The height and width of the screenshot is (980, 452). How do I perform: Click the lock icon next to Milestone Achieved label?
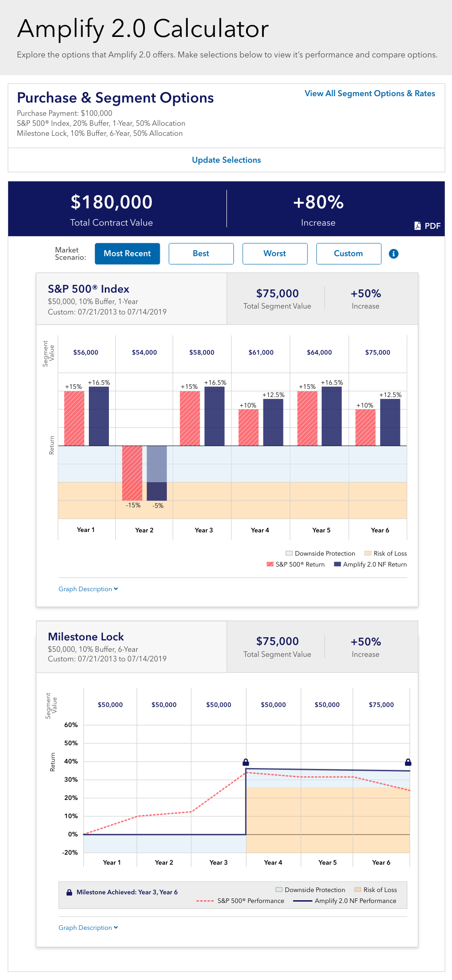pyautogui.click(x=69, y=892)
